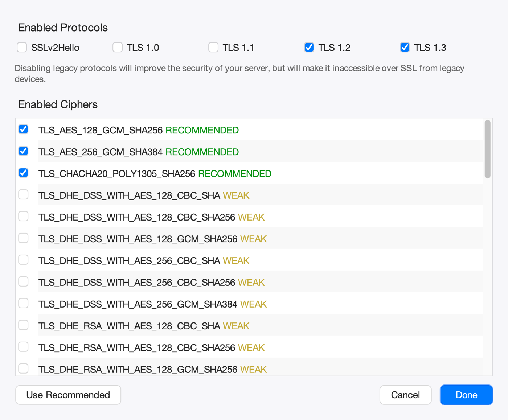Enable the TLS 1.0 protocol checkbox

click(x=118, y=47)
